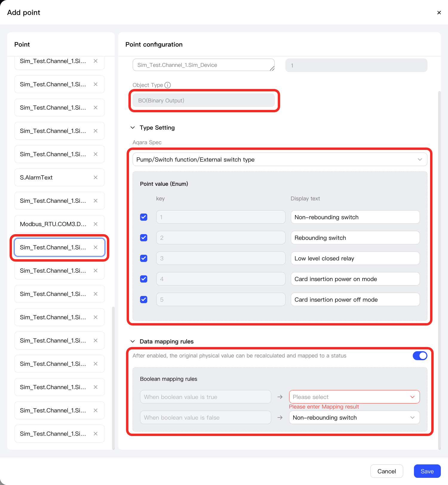Uncheck the Low level closed relay checkbox
This screenshot has width=448, height=485.
144,258
